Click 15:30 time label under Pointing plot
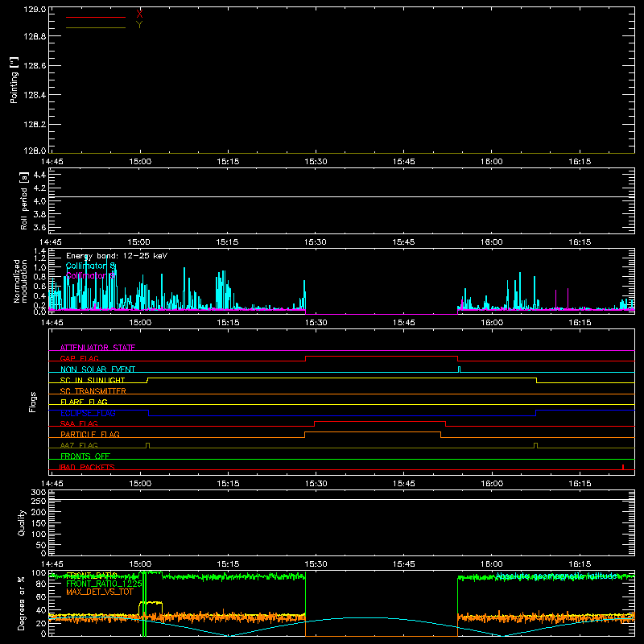The image size is (644, 644). [316, 162]
